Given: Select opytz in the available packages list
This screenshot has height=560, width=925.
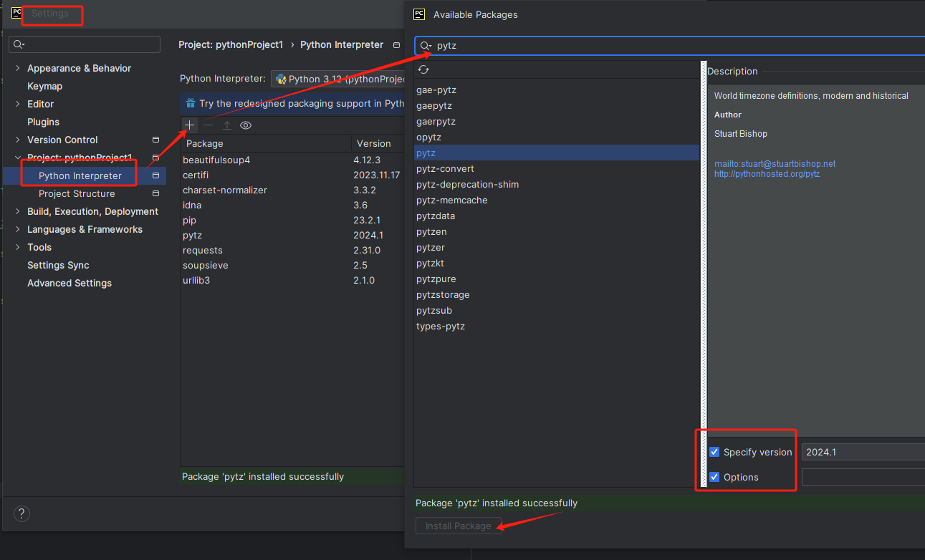Looking at the screenshot, I should click(557, 137).
